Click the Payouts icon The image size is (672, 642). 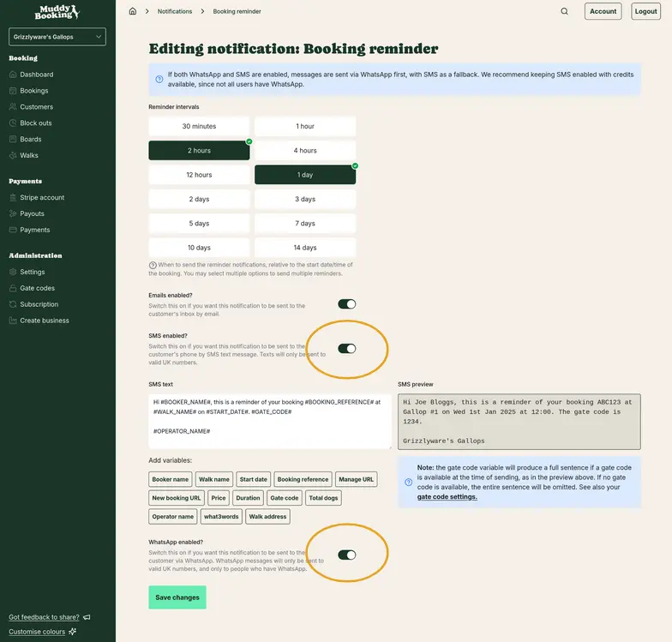[13, 213]
